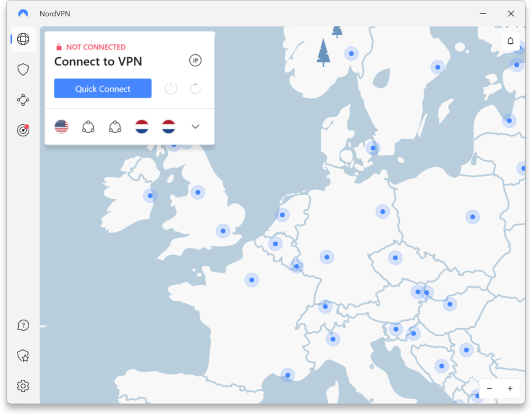Select the France server pin on the map
Image resolution: width=532 pixels, height=414 pixels.
pyautogui.click(x=252, y=280)
